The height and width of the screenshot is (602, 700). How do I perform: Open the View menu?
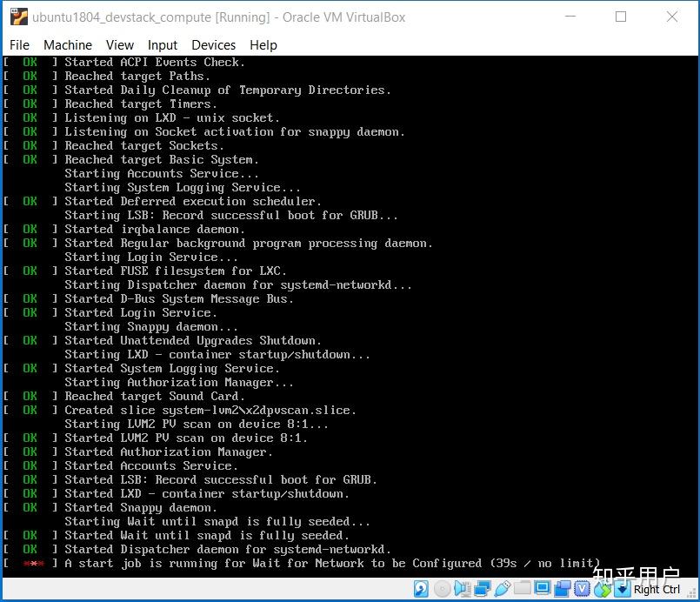pyautogui.click(x=120, y=45)
